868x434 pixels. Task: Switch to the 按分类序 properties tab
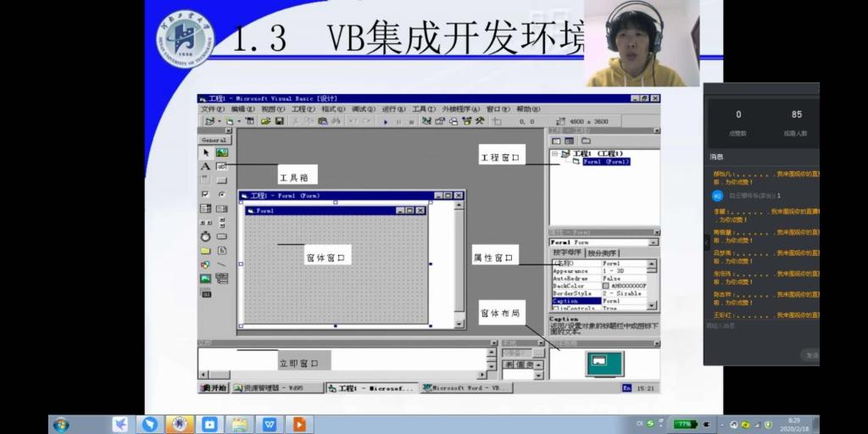click(603, 253)
